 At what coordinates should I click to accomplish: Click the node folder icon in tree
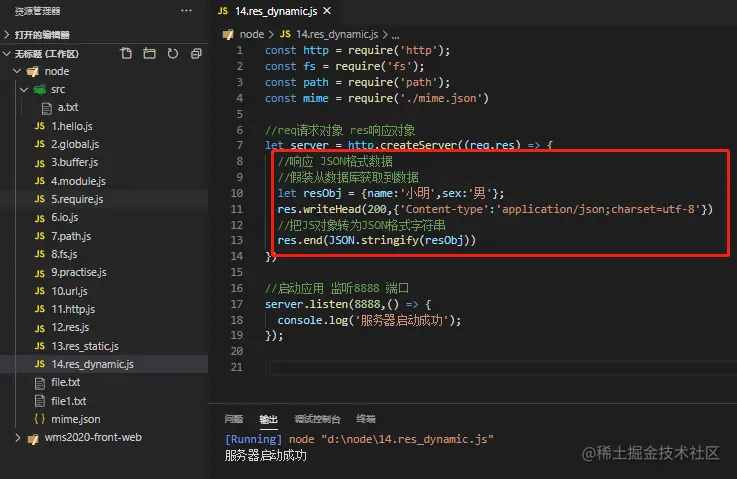coord(32,71)
